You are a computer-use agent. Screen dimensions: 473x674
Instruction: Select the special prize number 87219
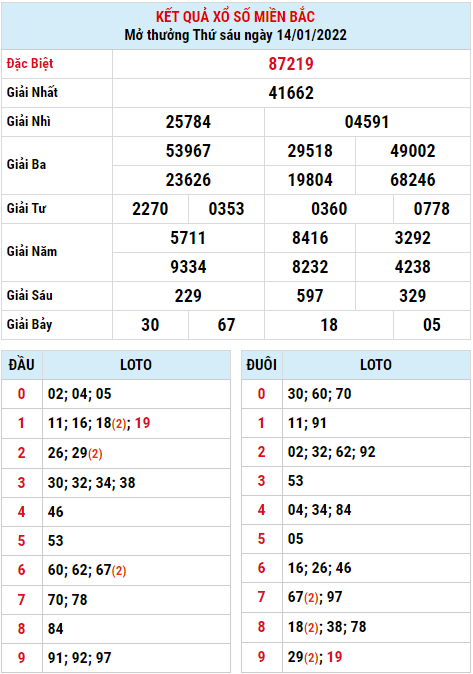click(x=291, y=64)
